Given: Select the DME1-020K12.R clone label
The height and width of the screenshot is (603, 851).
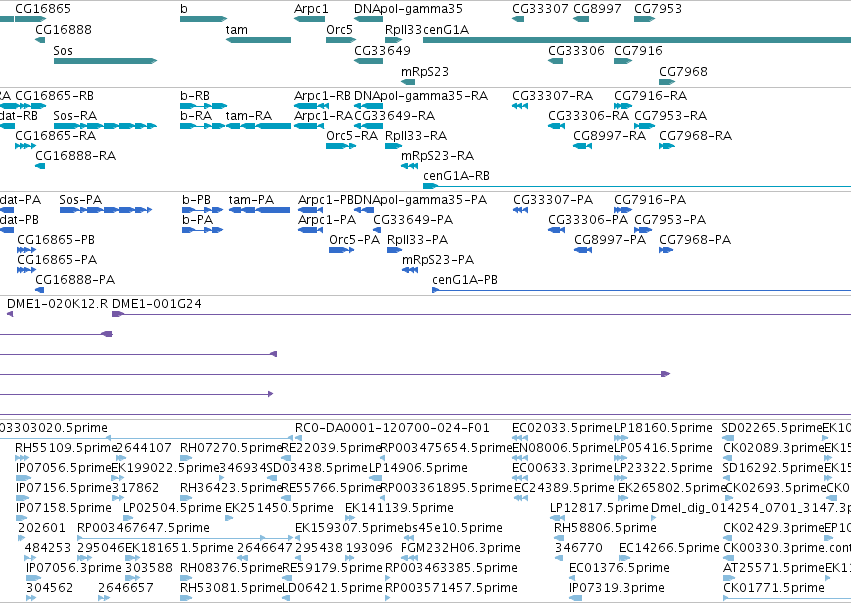Looking at the screenshot, I should [58, 304].
